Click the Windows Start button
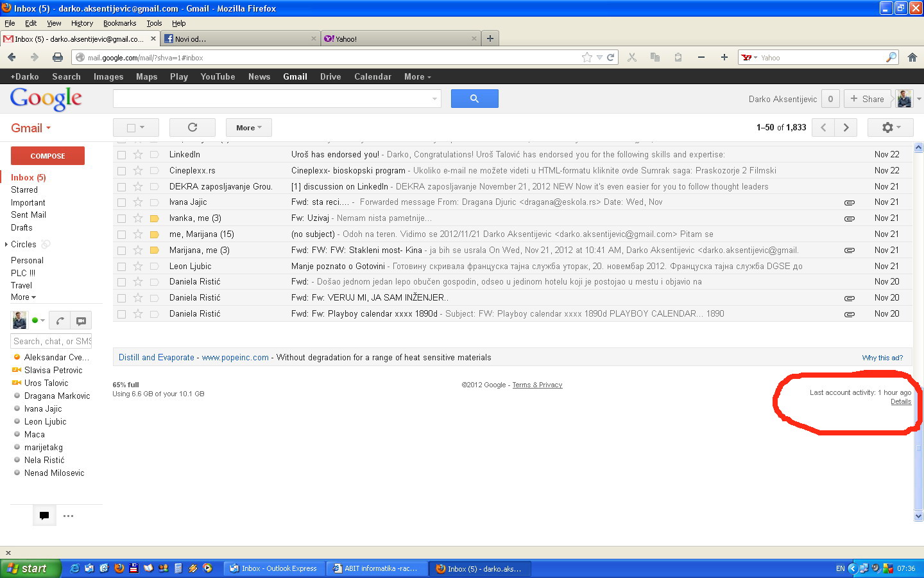 pyautogui.click(x=30, y=568)
